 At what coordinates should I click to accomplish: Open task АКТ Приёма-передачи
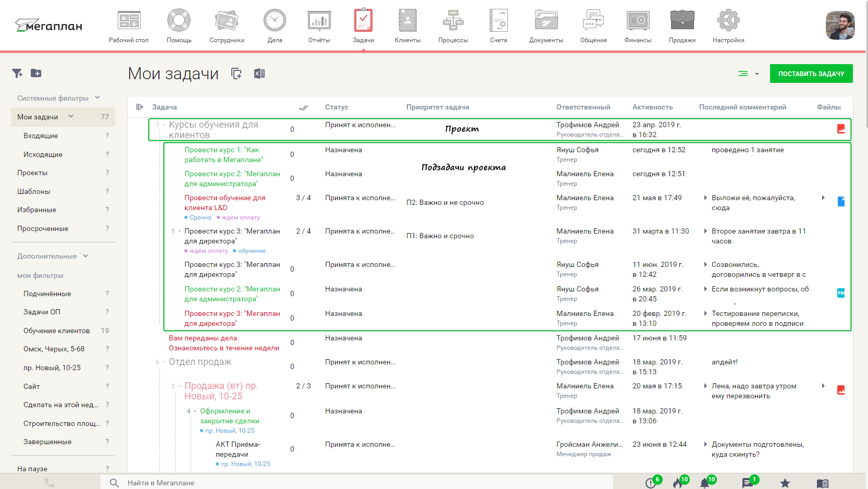click(238, 449)
